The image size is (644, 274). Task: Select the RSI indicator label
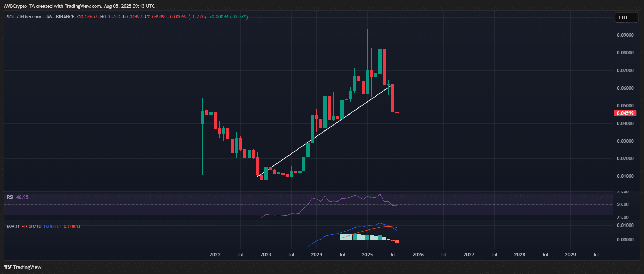point(10,197)
